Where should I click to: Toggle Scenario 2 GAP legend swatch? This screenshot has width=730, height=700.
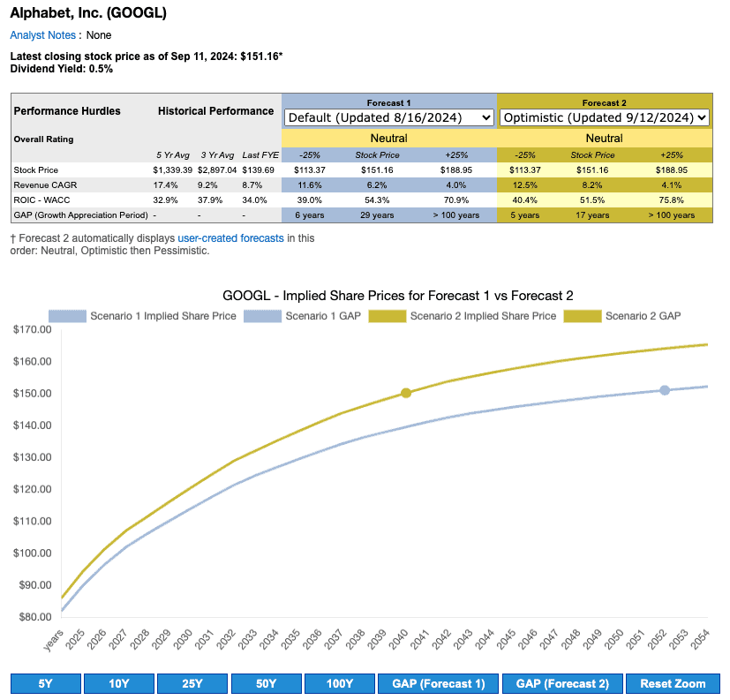pos(583,316)
